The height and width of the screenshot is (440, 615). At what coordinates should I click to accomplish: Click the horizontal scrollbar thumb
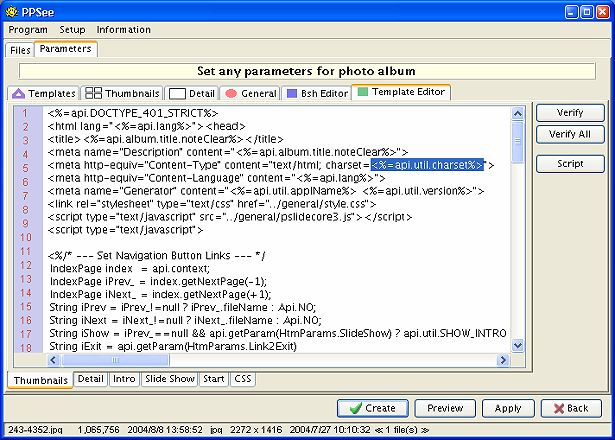[115, 360]
